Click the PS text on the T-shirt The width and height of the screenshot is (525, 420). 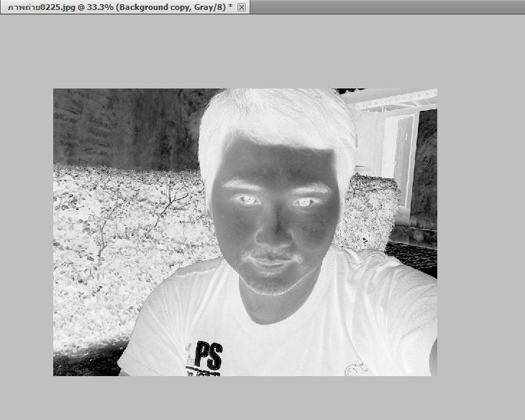click(x=207, y=355)
